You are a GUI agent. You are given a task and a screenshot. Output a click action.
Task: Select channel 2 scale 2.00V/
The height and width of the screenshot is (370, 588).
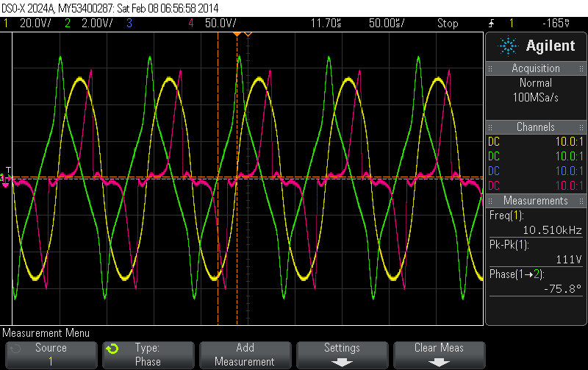pos(97,24)
